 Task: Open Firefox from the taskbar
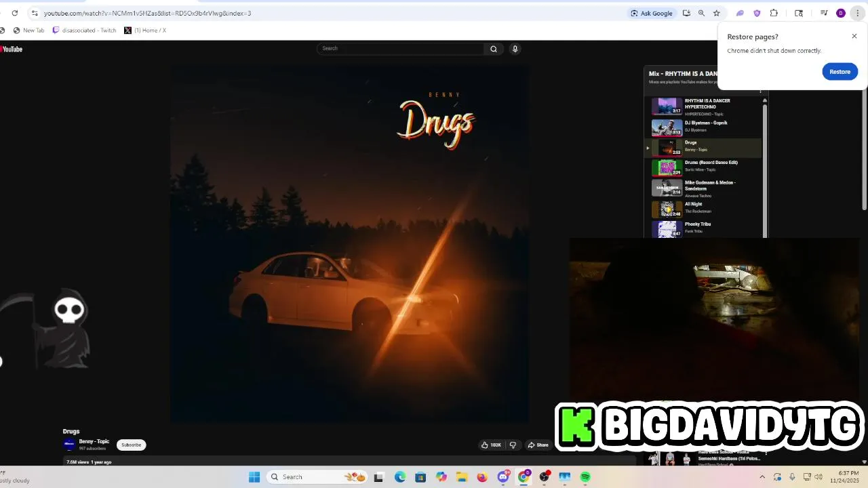tap(482, 477)
